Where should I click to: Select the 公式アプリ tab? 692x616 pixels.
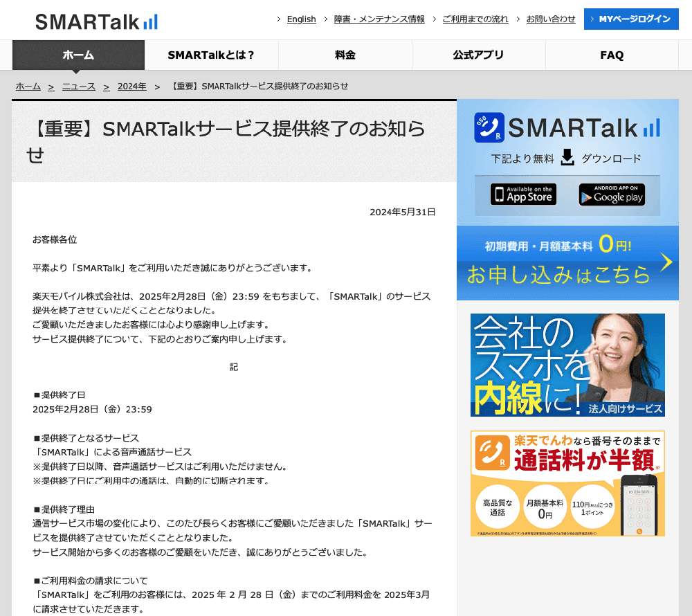click(478, 55)
